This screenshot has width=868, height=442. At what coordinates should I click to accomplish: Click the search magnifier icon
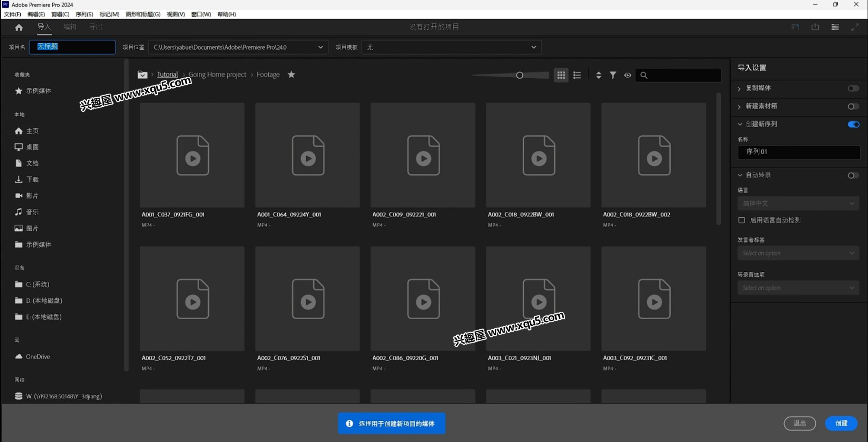pyautogui.click(x=644, y=75)
